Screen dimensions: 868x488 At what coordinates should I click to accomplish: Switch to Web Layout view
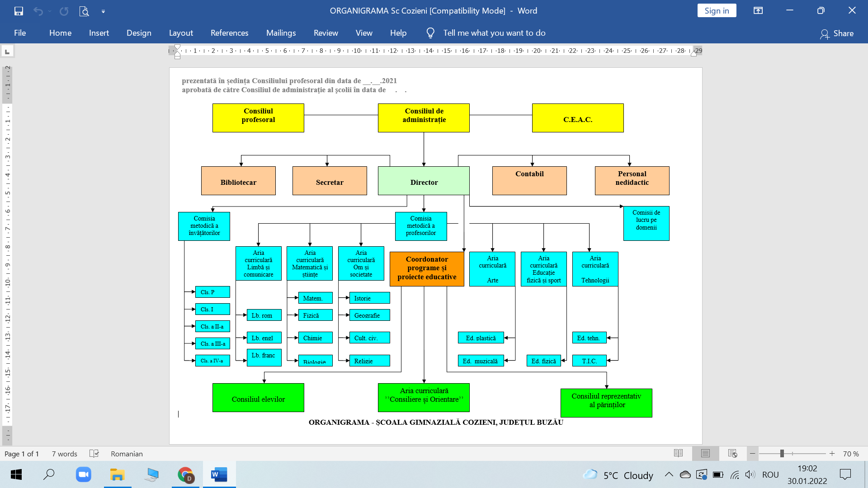pyautogui.click(x=732, y=453)
